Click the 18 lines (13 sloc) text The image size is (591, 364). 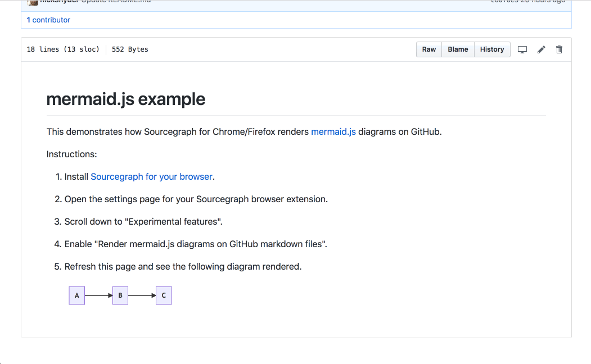point(63,49)
